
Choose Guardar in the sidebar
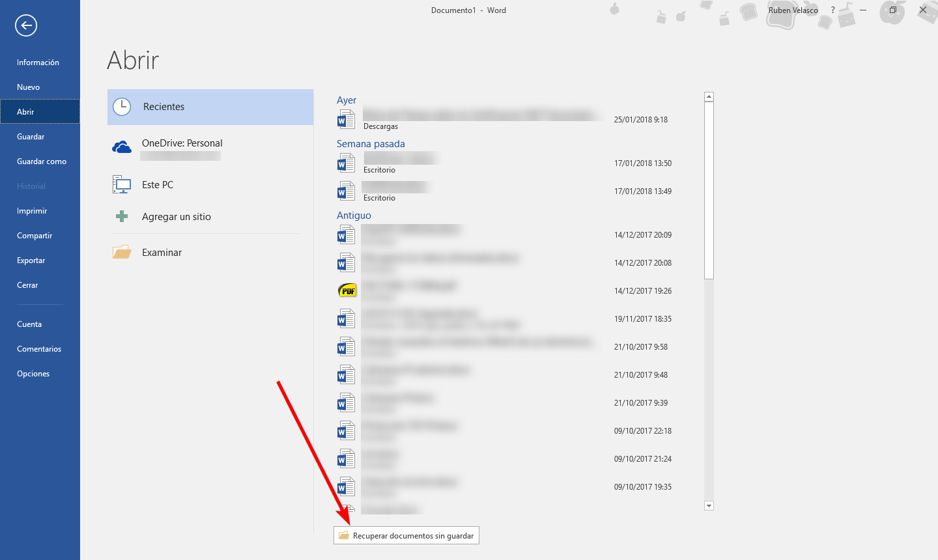[x=40, y=137]
